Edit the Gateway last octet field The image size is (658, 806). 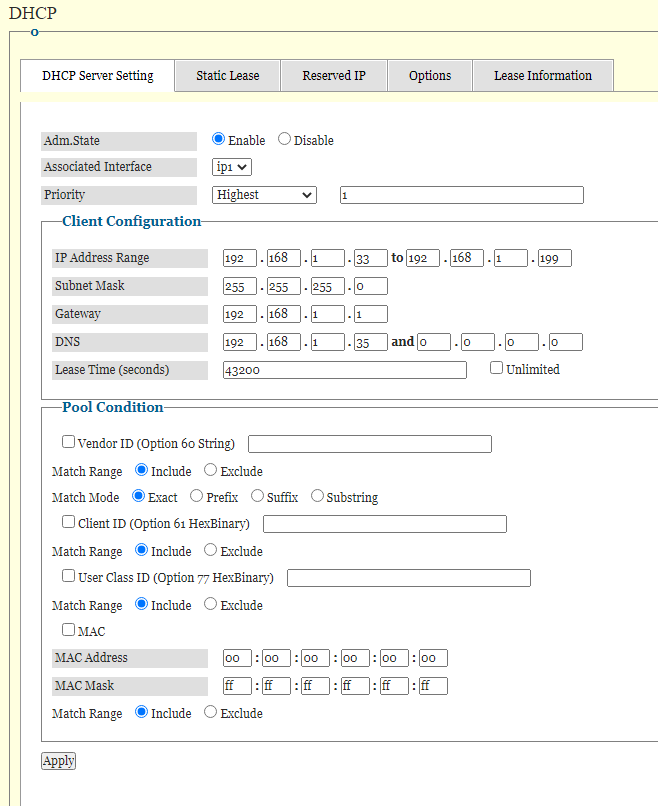(x=371, y=314)
